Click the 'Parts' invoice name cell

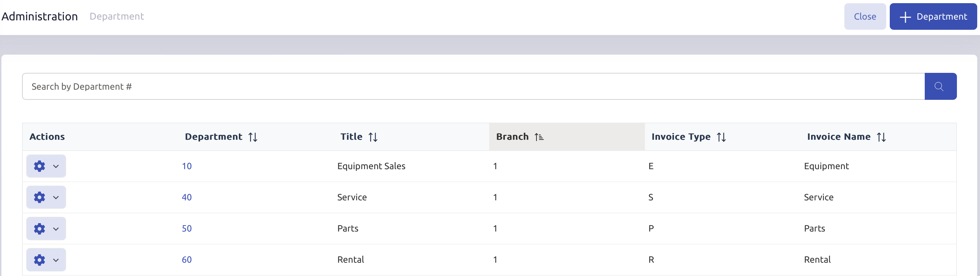click(x=814, y=229)
